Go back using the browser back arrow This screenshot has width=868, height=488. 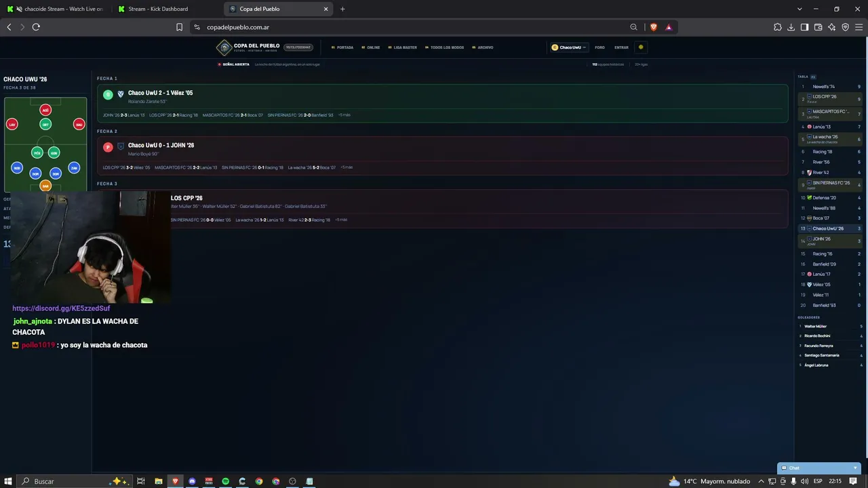9,27
